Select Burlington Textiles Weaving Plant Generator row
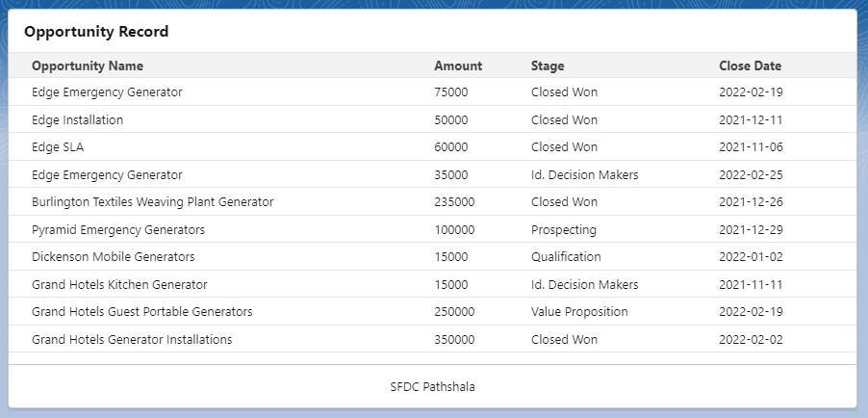Image resolution: width=868 pixels, height=418 pixels. point(152,202)
